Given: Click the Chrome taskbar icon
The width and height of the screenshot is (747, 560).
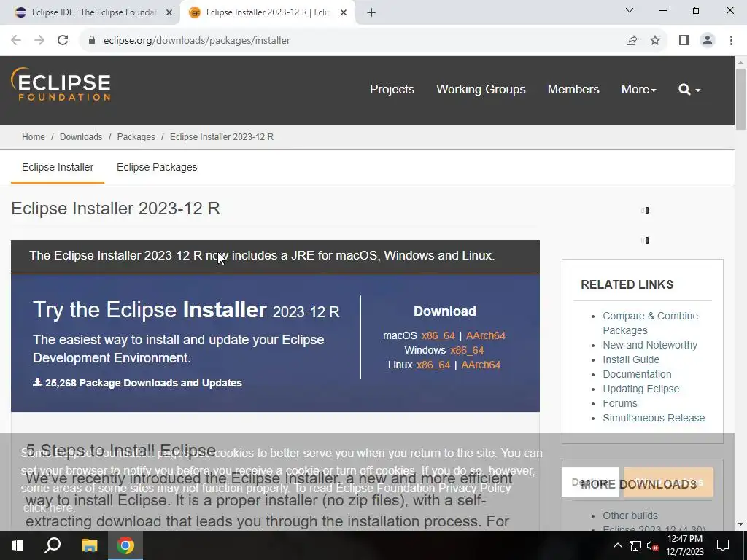Looking at the screenshot, I should point(125,545).
